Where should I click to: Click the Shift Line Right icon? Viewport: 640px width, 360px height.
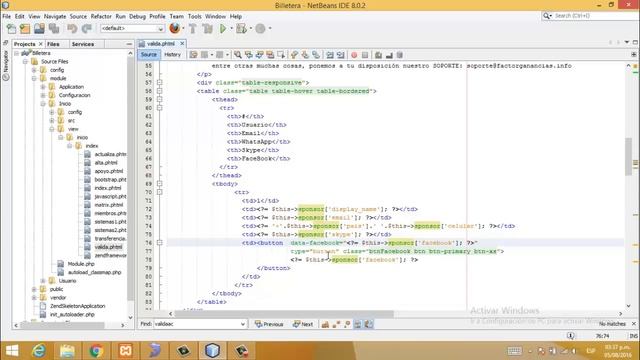pyautogui.click(x=340, y=55)
